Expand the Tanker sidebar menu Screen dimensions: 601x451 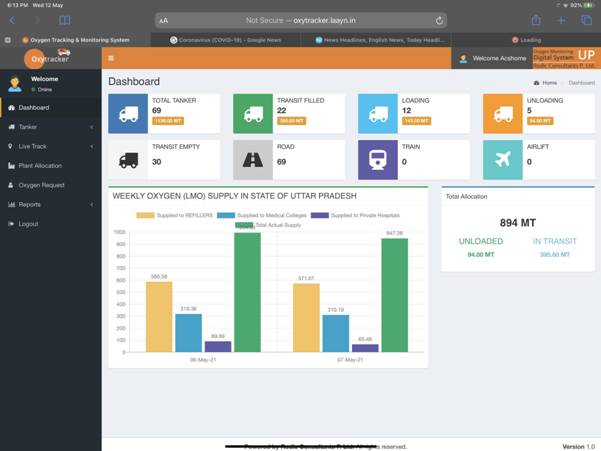50,127
